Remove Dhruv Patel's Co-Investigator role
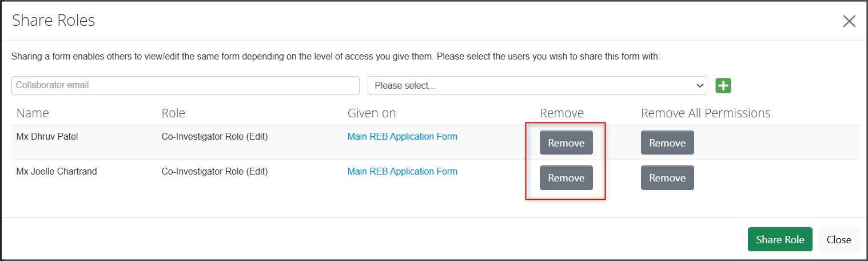This screenshot has width=868, height=261. click(566, 143)
